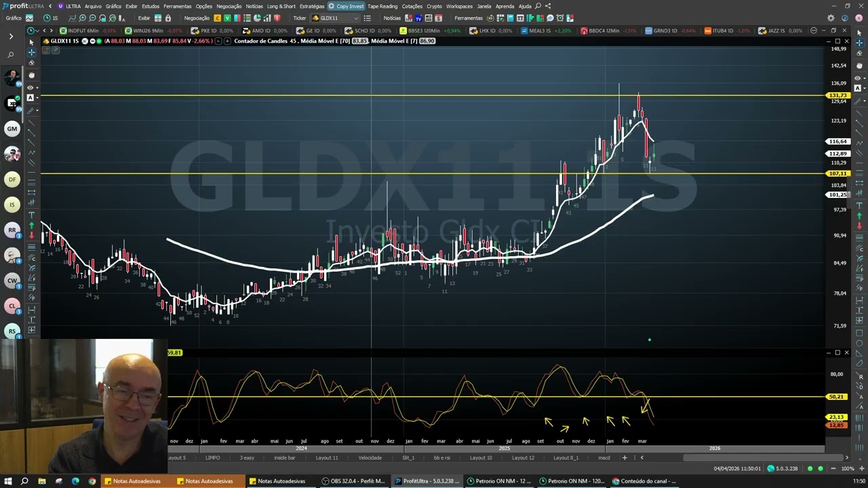The width and height of the screenshot is (868, 488).
Task: Click the 107,11 yellow price line label
Action: (x=837, y=174)
